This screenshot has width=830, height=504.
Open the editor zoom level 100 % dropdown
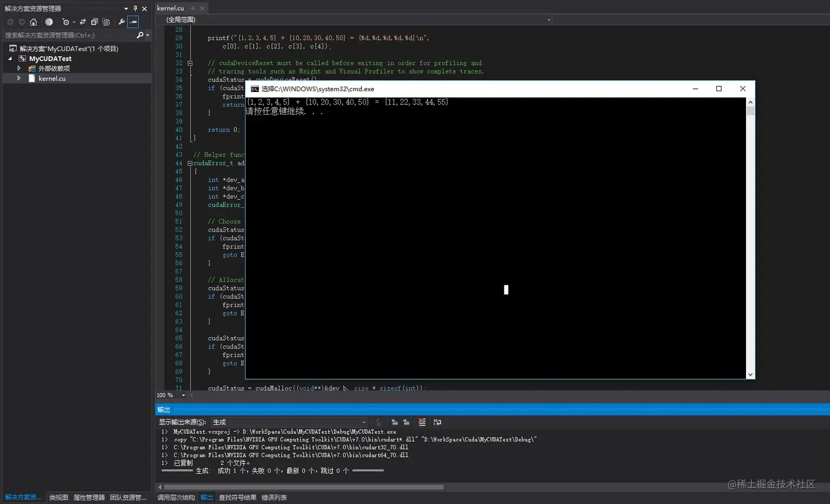[x=183, y=395]
